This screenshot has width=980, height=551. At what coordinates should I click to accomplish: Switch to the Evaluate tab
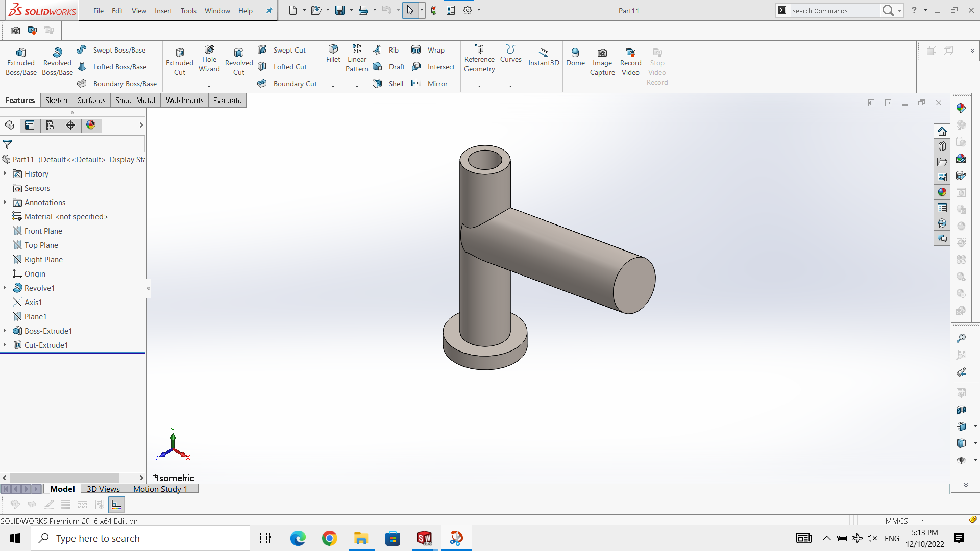pyautogui.click(x=227, y=101)
